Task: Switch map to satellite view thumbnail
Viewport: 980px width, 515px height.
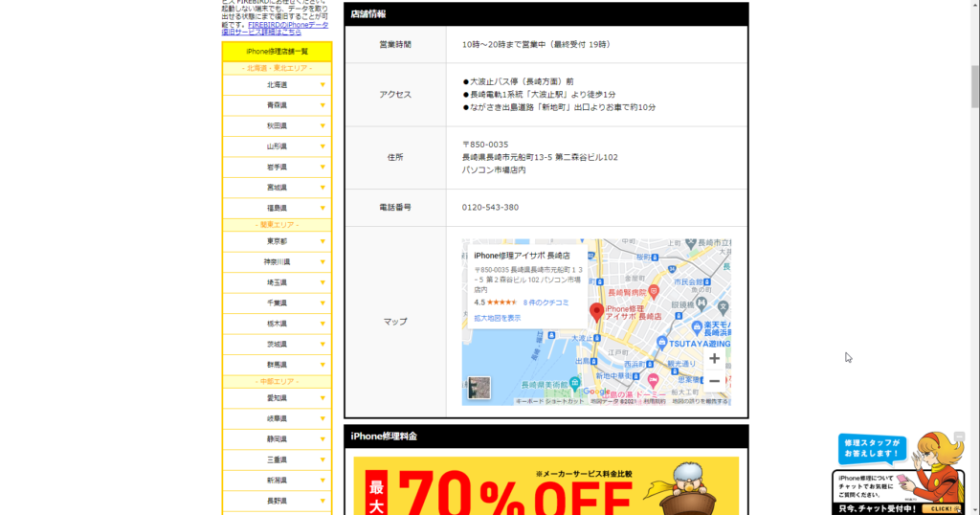Action: [x=479, y=388]
